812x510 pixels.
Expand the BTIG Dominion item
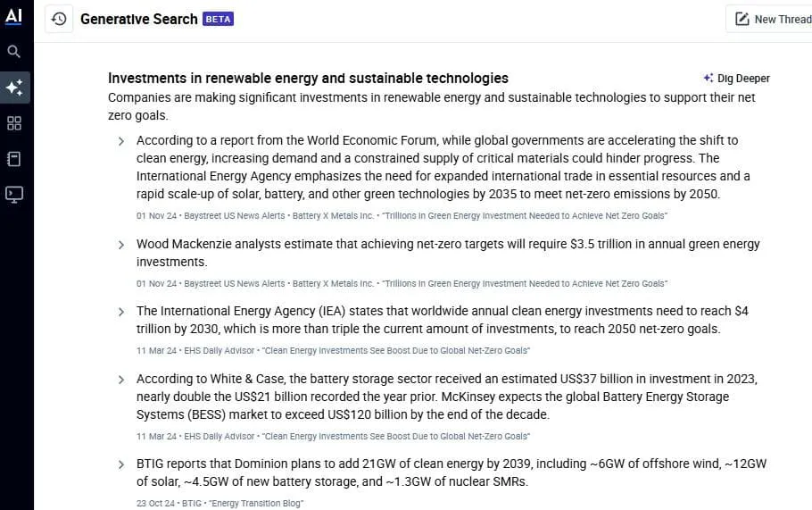coord(121,464)
